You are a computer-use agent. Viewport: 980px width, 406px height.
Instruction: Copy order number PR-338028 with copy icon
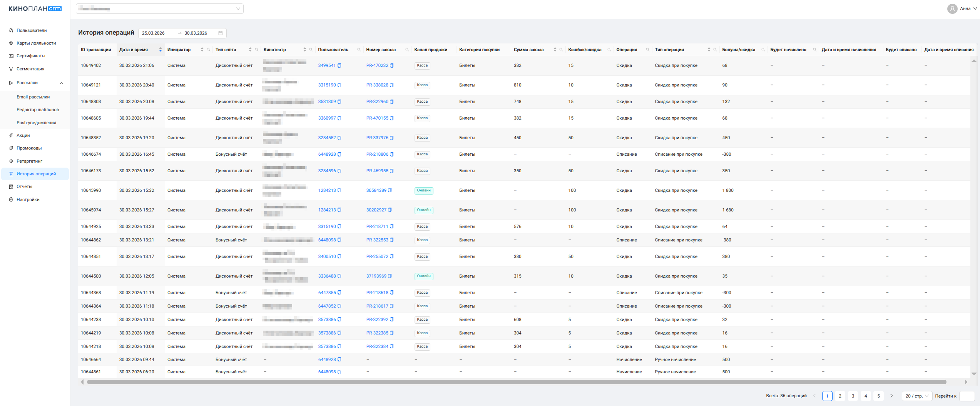coord(392,85)
